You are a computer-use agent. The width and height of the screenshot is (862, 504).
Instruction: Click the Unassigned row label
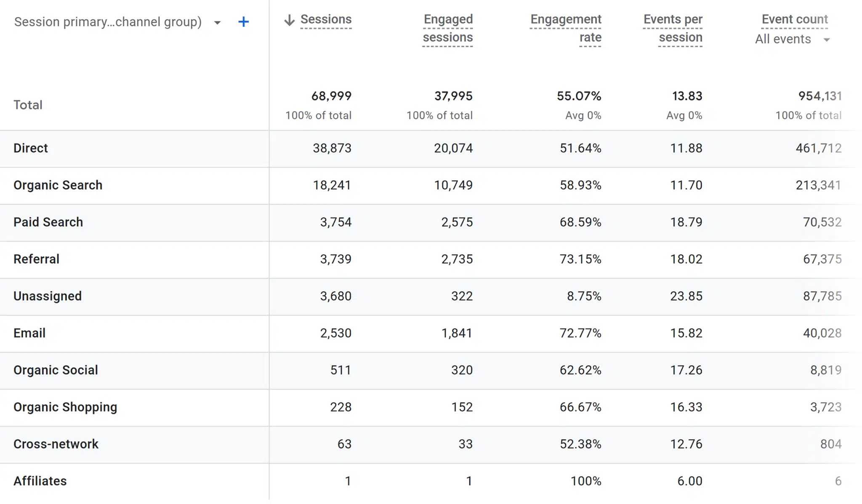tap(47, 296)
